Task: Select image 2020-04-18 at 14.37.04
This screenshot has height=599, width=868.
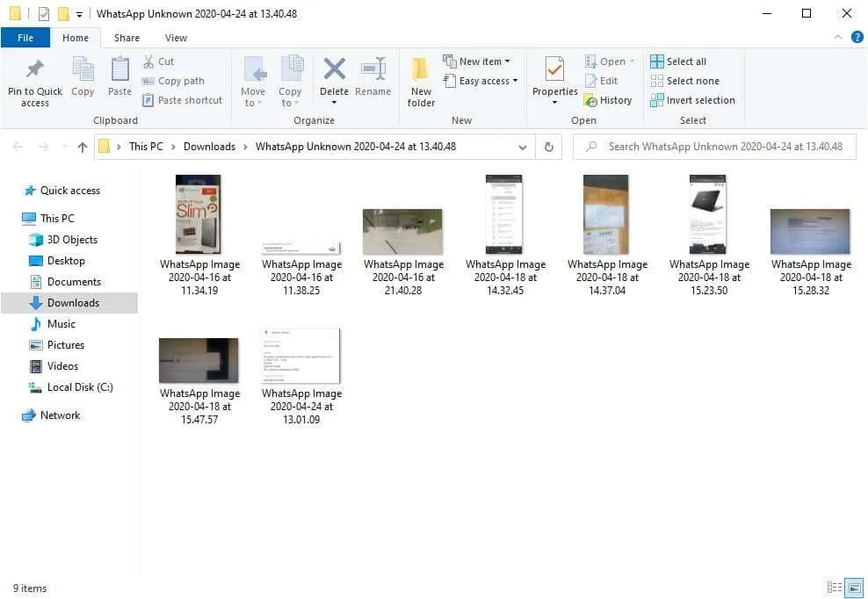Action: (x=607, y=235)
